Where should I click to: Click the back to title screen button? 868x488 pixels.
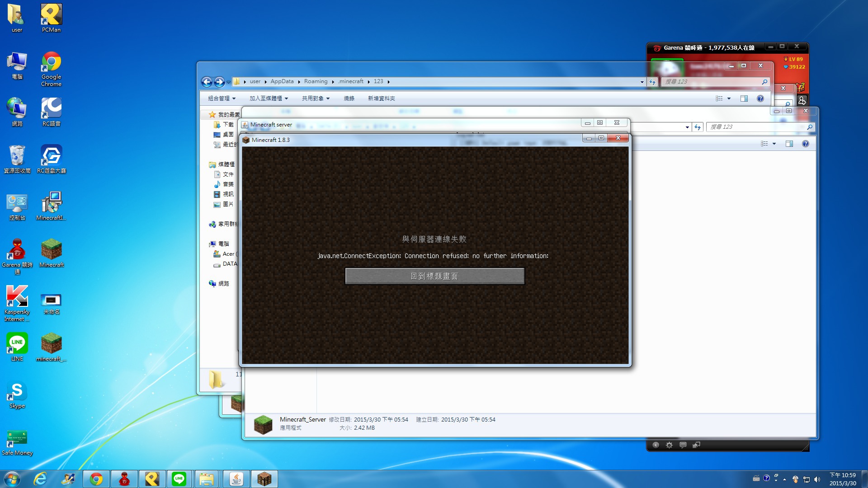coord(434,276)
